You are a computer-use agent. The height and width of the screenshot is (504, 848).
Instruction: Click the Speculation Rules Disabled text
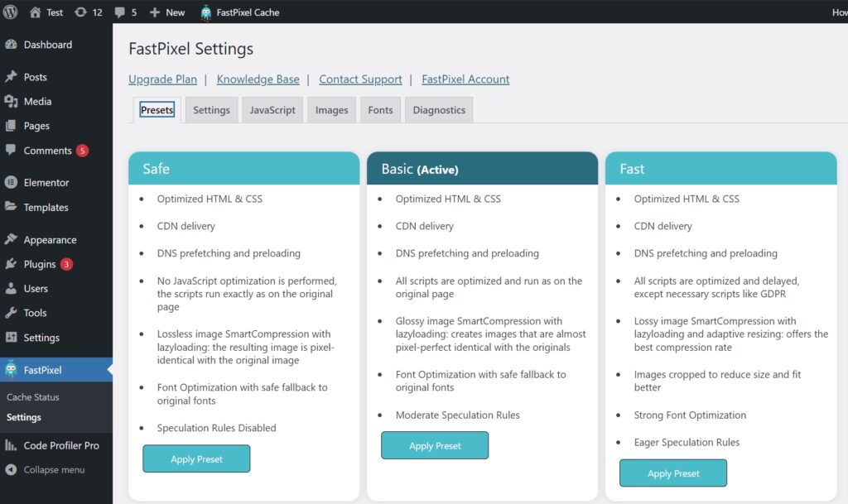pyautogui.click(x=216, y=428)
